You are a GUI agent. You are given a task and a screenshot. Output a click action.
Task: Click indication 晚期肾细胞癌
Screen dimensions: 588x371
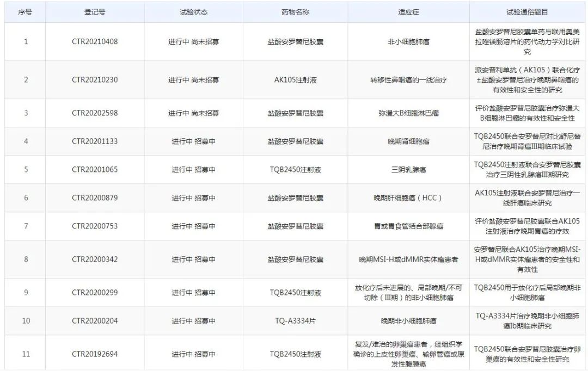[408, 141]
